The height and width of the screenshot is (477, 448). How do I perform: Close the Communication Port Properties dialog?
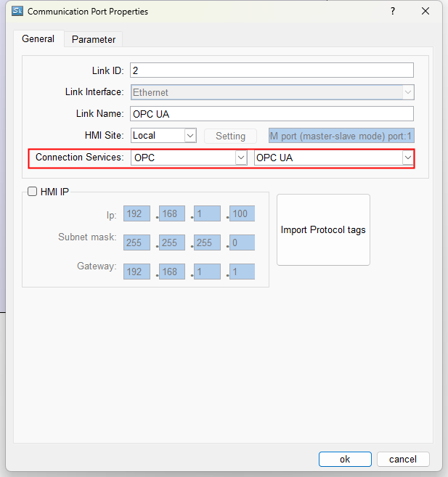425,12
